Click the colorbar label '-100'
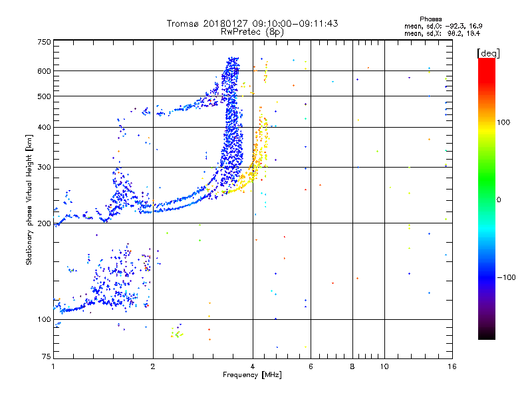Image resolution: width=532 pixels, height=399 pixels. (506, 277)
